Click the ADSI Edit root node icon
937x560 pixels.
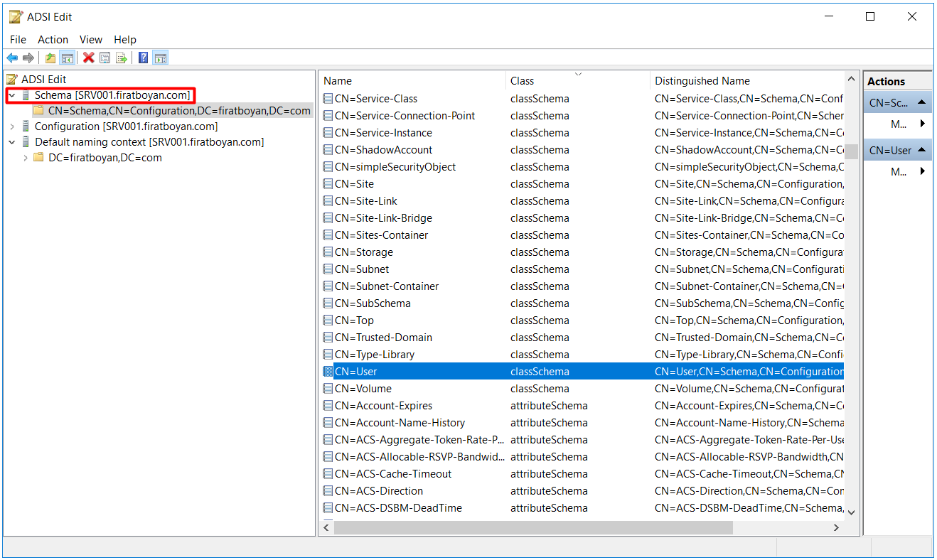(x=12, y=80)
